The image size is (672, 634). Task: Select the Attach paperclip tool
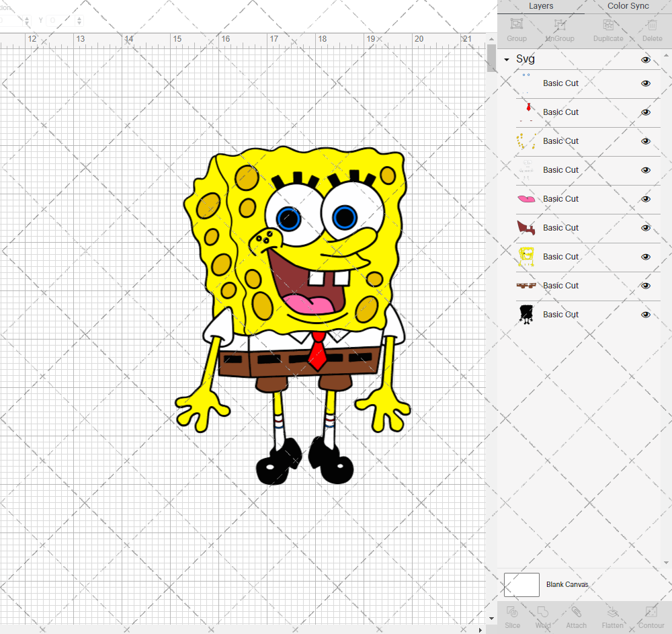pyautogui.click(x=577, y=612)
